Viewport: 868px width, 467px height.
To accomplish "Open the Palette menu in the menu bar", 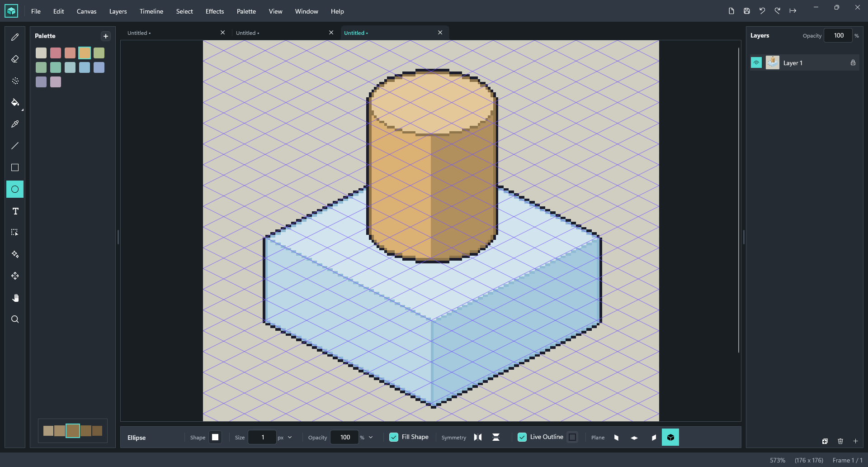I will 246,11.
